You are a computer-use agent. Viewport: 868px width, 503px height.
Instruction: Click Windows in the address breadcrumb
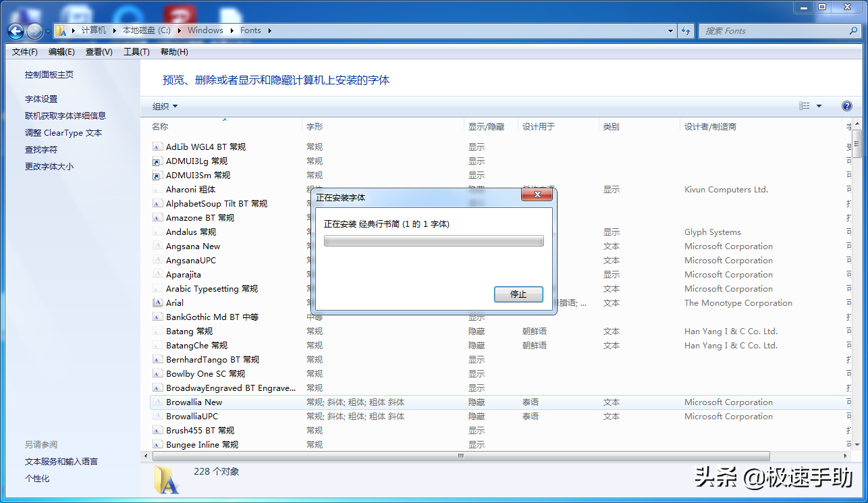coord(205,30)
